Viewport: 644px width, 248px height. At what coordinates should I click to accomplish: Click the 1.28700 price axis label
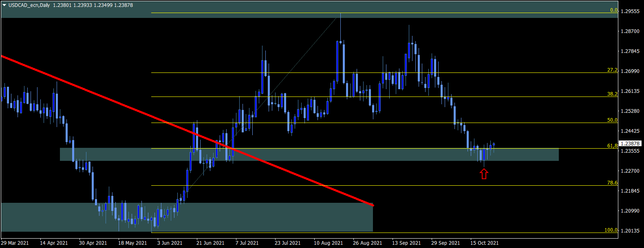tap(631, 31)
